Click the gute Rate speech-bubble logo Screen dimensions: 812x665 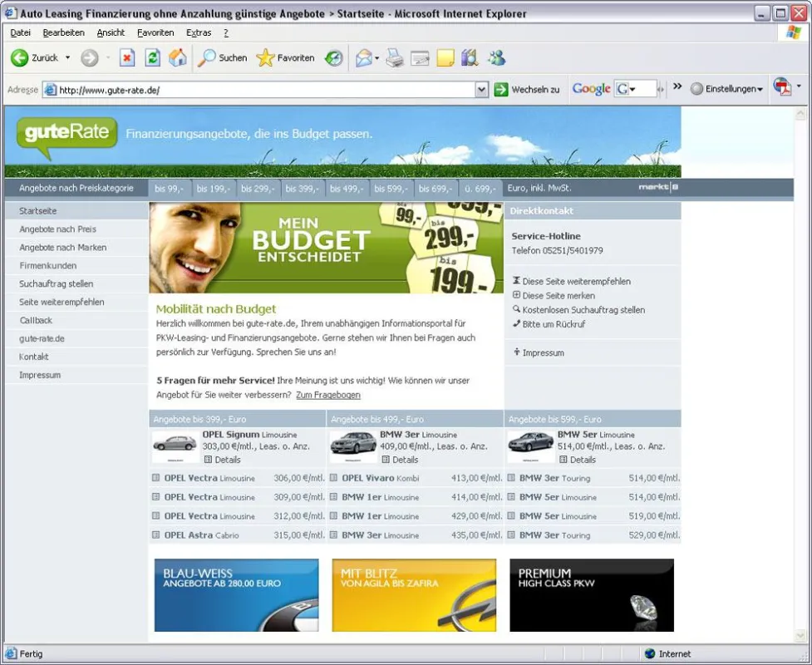click(66, 136)
